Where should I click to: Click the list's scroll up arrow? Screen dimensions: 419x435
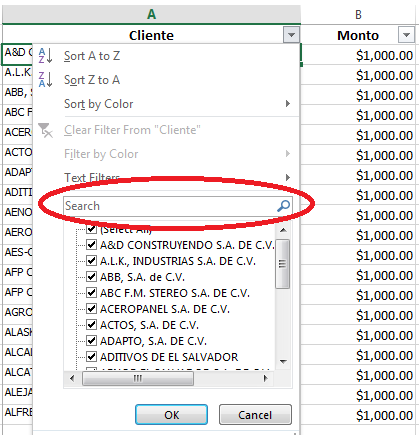(x=283, y=230)
